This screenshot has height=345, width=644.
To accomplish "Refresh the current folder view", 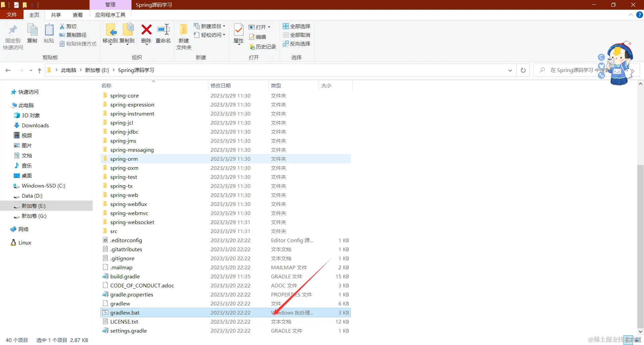I will pyautogui.click(x=523, y=70).
